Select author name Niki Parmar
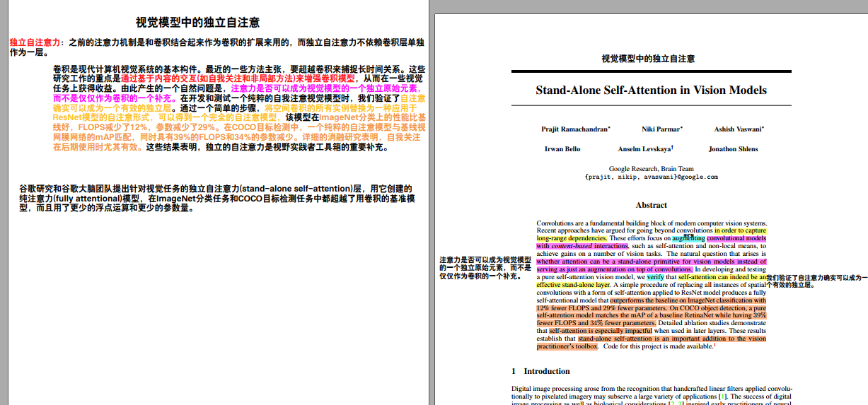The image size is (868, 405). pyautogui.click(x=661, y=129)
